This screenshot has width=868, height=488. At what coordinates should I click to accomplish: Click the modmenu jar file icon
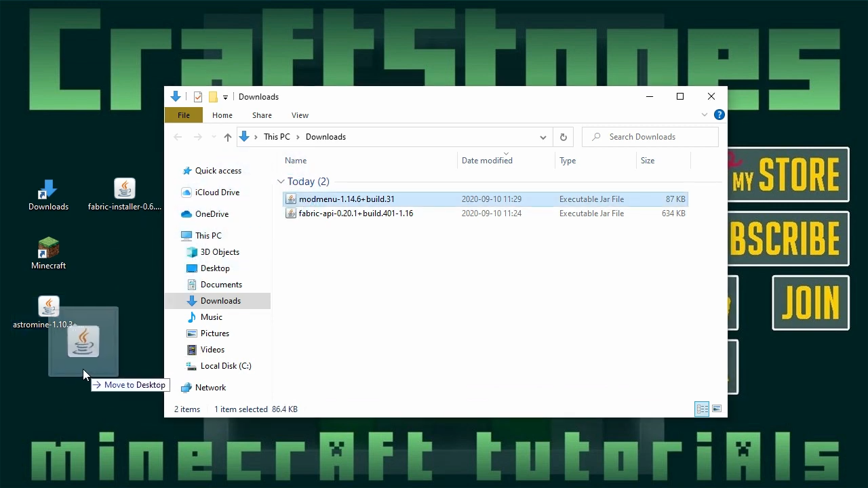(291, 199)
